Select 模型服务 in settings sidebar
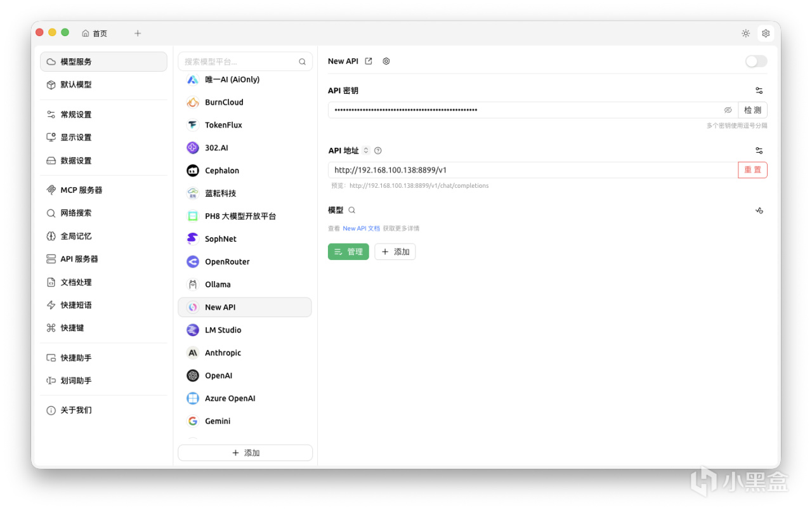This screenshot has width=812, height=510. click(103, 62)
